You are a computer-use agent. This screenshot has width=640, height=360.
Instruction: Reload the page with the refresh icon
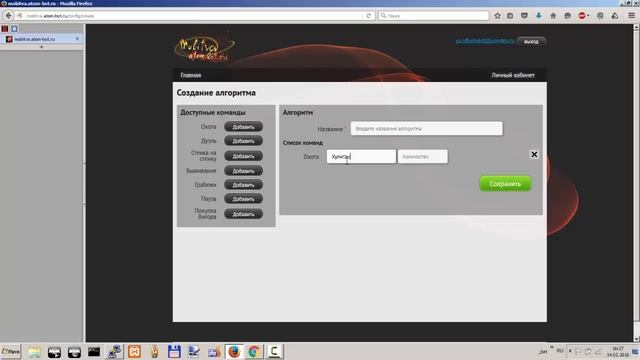click(x=369, y=16)
